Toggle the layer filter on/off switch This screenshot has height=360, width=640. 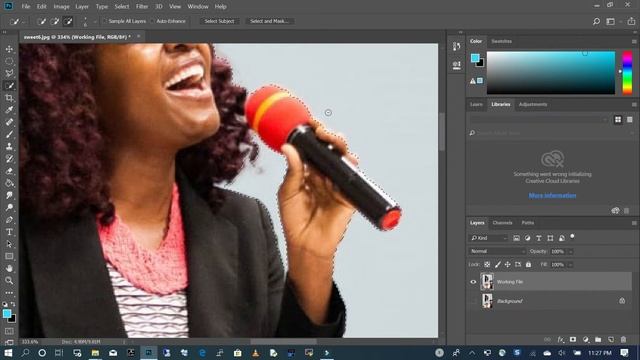pyautogui.click(x=572, y=236)
